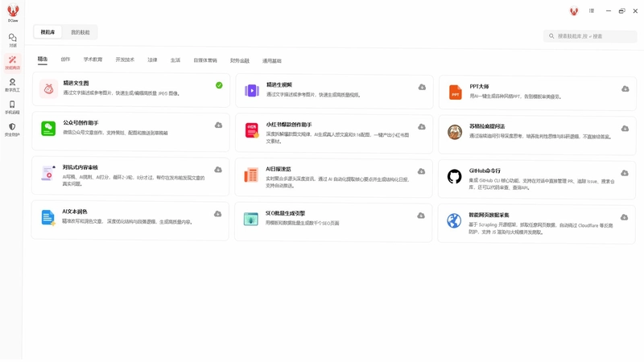
Task: Open the 精选文生图 skill title
Action: point(76,83)
